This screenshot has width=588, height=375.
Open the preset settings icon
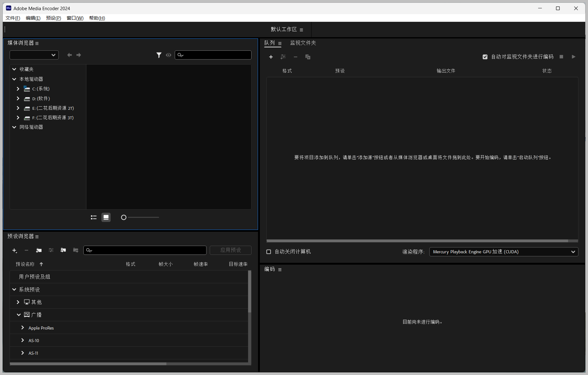coord(51,251)
